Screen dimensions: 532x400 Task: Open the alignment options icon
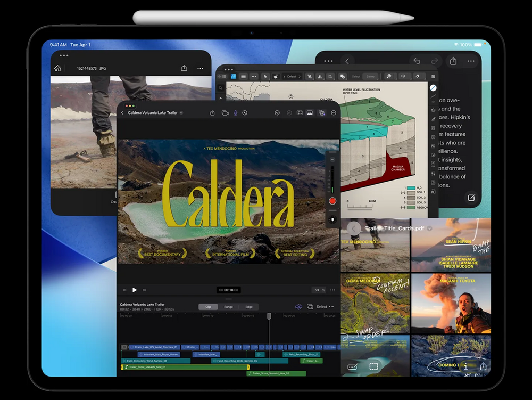(330, 76)
